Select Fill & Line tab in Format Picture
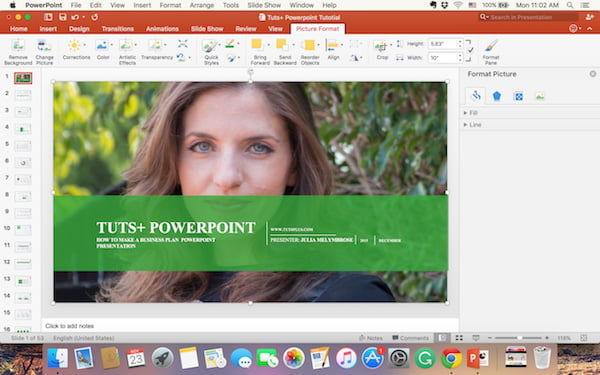The image size is (600, 375). coord(476,96)
